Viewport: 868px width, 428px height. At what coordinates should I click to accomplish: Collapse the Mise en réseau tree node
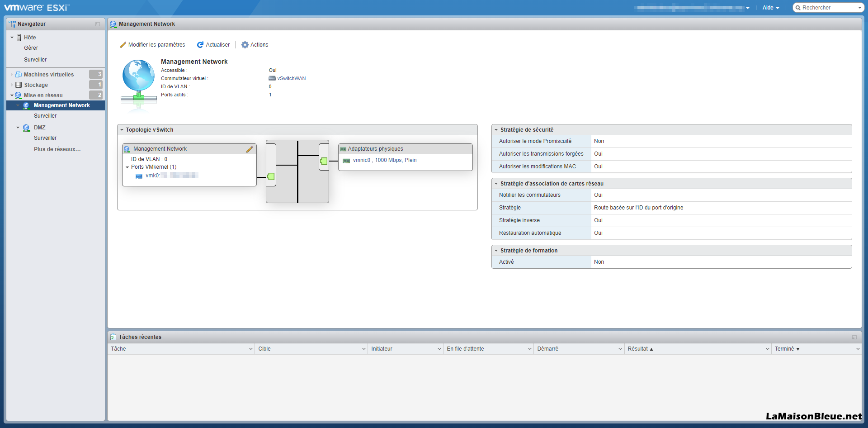(x=12, y=95)
